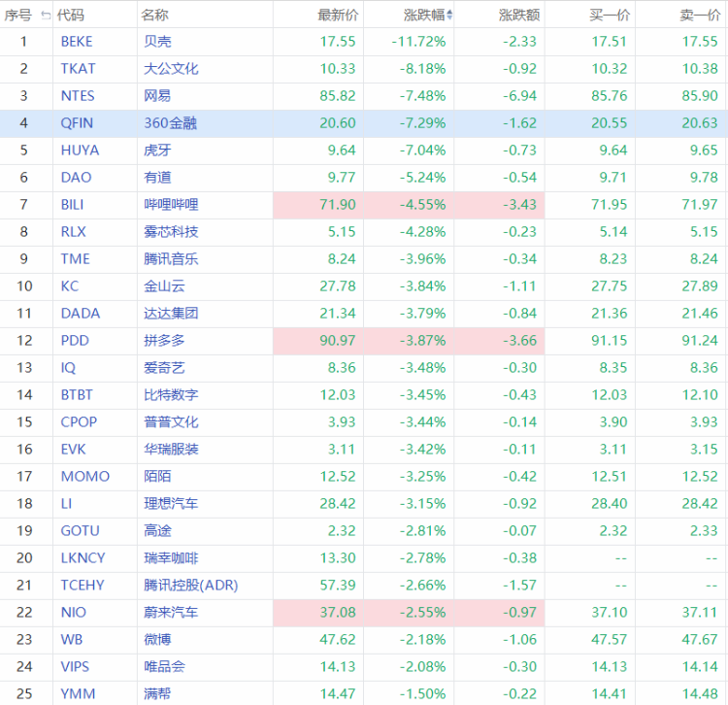Sort by 涨跌额 column header
Viewport: 728px width, 705px height.
coord(519,16)
